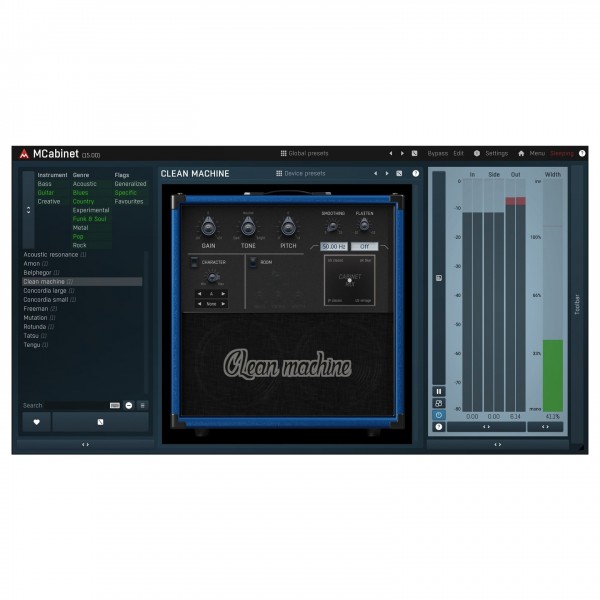Toggle Blues genre filter
Image resolution: width=600 pixels, height=600 pixels.
click(80, 193)
